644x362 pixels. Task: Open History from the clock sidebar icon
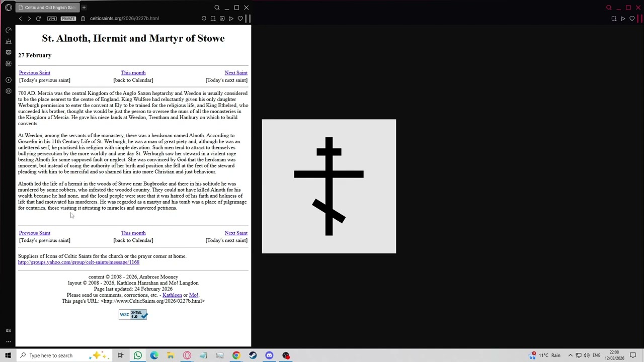pos(9,80)
